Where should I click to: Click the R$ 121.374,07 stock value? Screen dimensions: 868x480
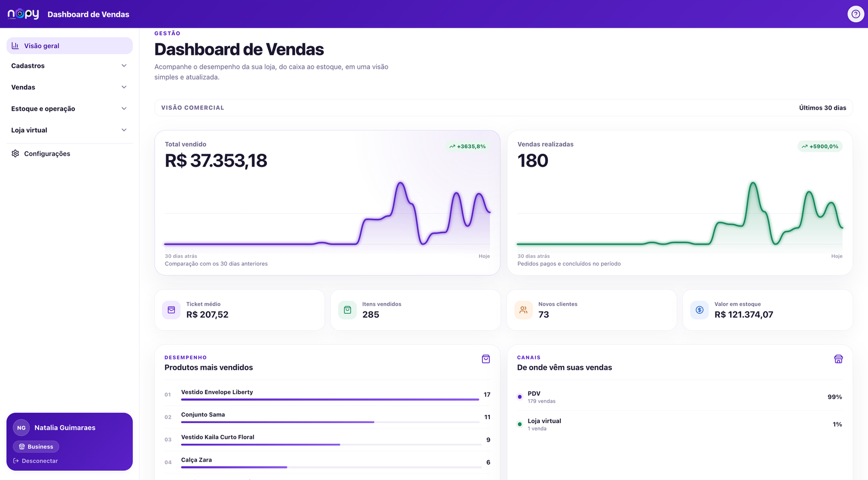coord(744,315)
